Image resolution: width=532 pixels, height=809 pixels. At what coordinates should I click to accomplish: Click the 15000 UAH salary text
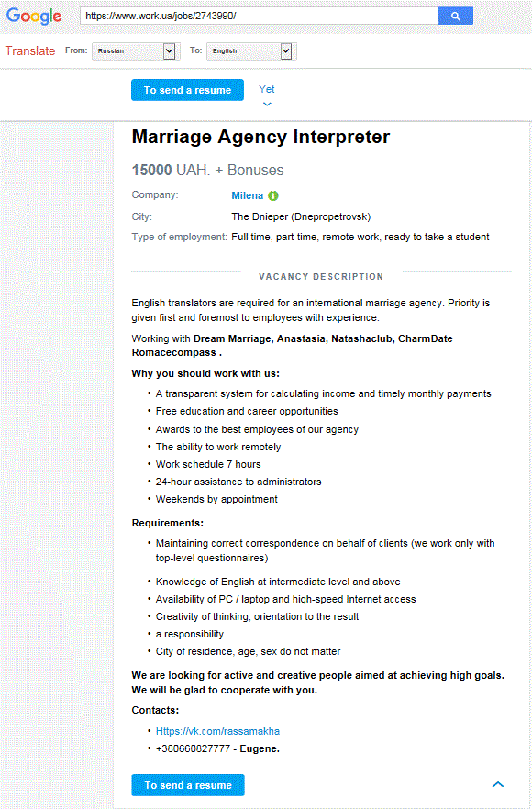point(207,170)
